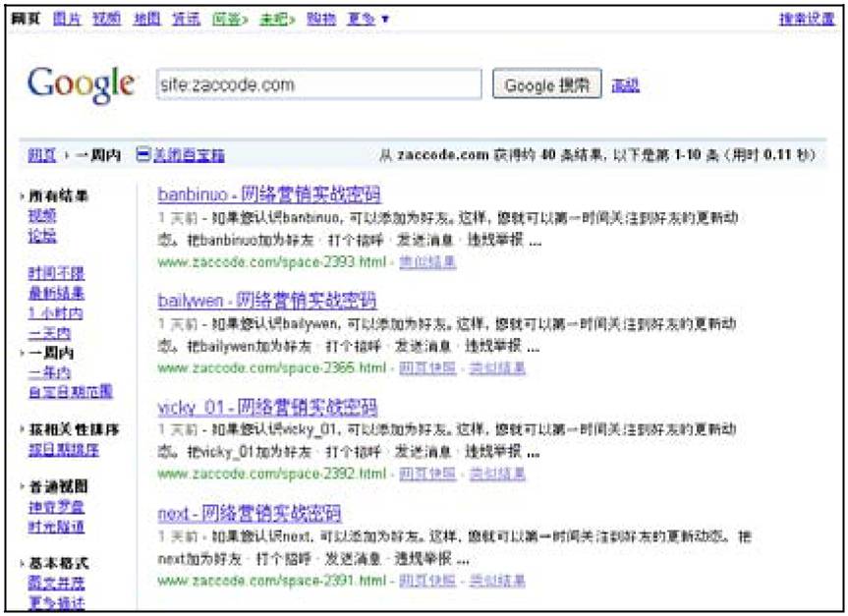This screenshot has height=616, width=848.
Task: Open the 高级 search link
Action: 625,84
